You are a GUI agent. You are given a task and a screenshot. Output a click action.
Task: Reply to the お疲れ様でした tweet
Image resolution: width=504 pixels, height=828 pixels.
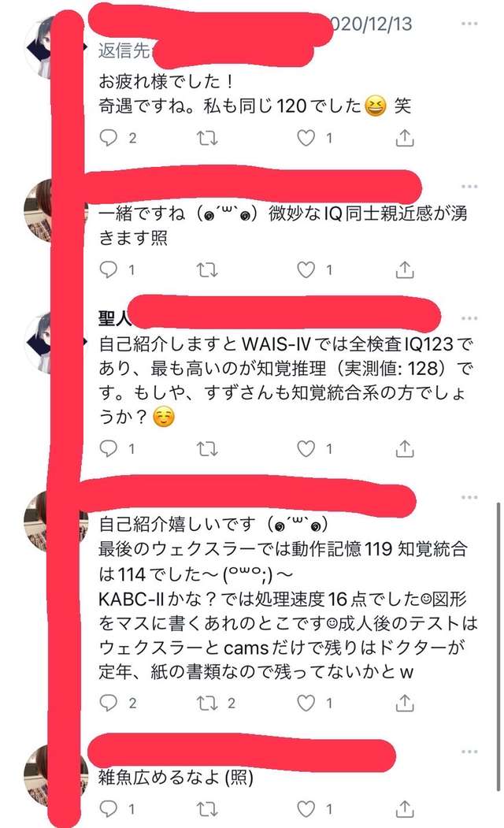(109, 138)
